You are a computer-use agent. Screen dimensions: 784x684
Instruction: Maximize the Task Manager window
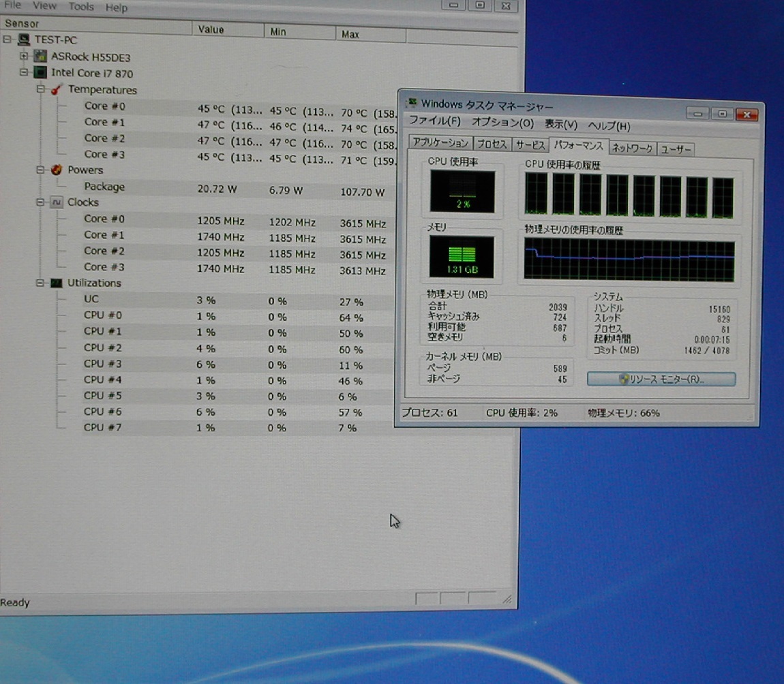[721, 114]
